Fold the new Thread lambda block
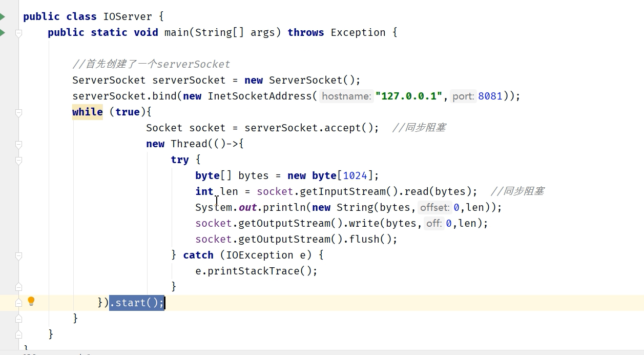Image resolution: width=644 pixels, height=355 pixels. [x=18, y=144]
